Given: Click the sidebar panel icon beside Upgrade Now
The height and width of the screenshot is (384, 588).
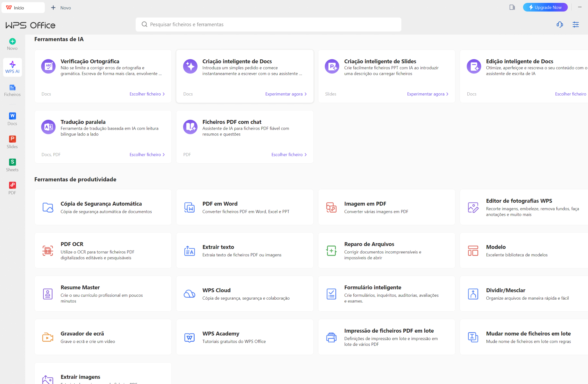Looking at the screenshot, I should pyautogui.click(x=512, y=7).
